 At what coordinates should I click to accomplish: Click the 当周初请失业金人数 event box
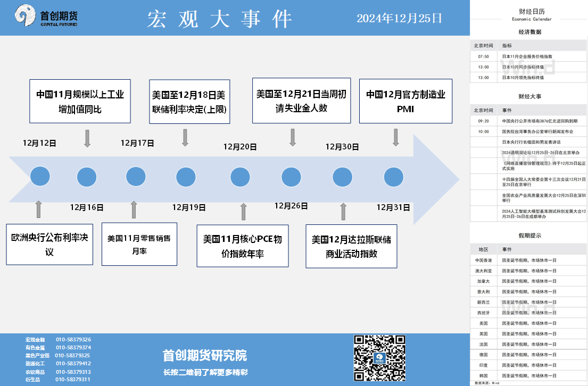click(x=302, y=100)
